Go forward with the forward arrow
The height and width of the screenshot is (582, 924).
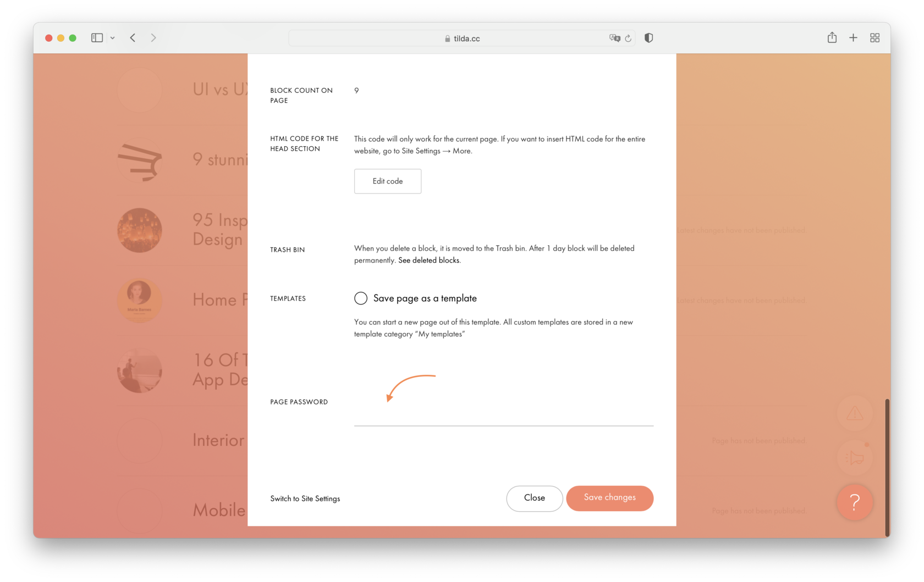[153, 38]
